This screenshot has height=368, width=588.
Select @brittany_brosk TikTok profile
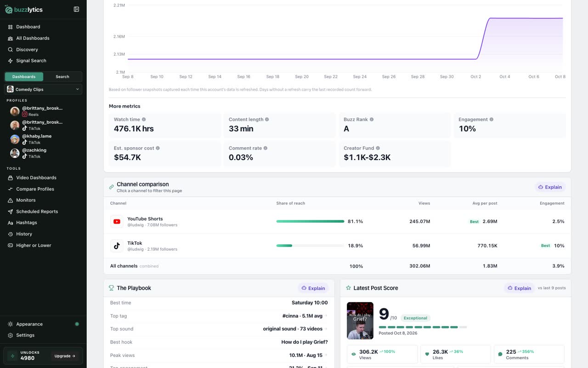pos(43,125)
